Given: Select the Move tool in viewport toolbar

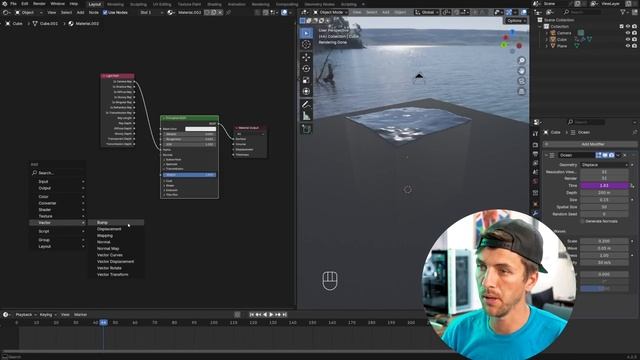Looking at the screenshot, I should coord(306,58).
